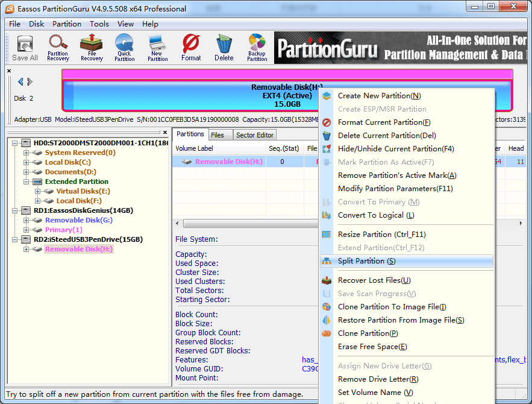Image resolution: width=532 pixels, height=404 pixels.
Task: Click Hide/Unhide Partition menu icon
Action: coord(327,149)
